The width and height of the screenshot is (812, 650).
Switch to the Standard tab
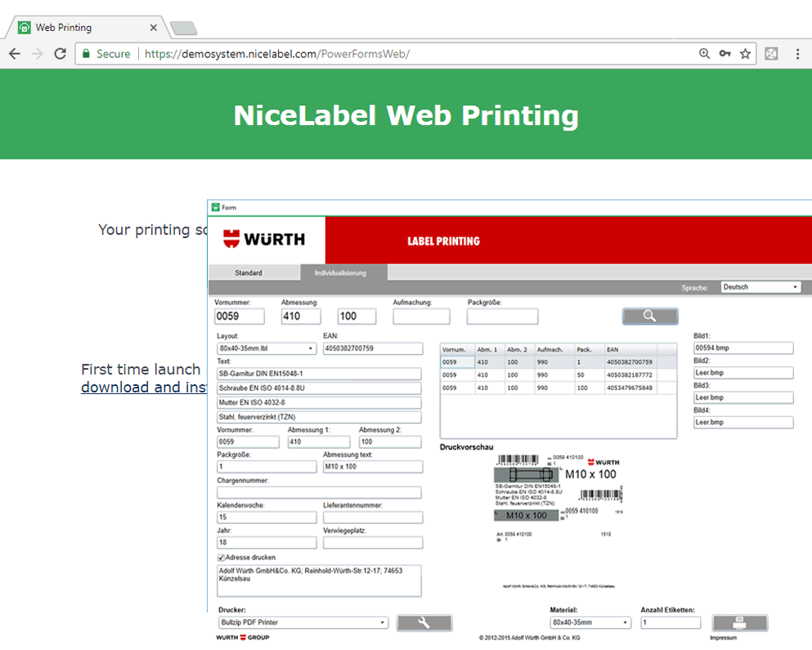249,272
